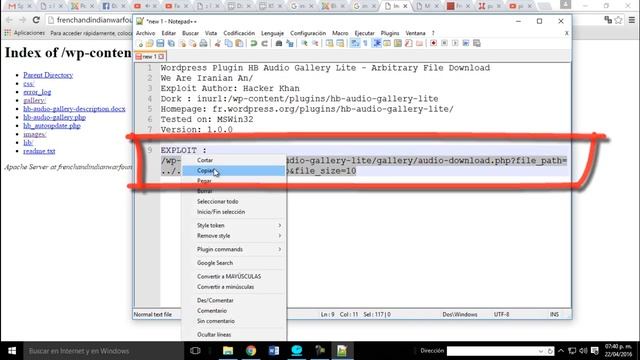Click the Synchronize vertical scrolling icon
Screen dimensions: 640x360
pyautogui.click(x=329, y=43)
